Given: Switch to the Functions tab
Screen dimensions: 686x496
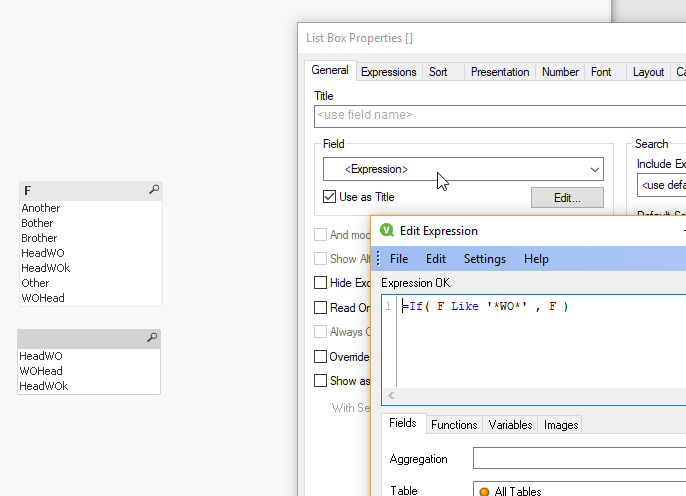Looking at the screenshot, I should coord(454,425).
